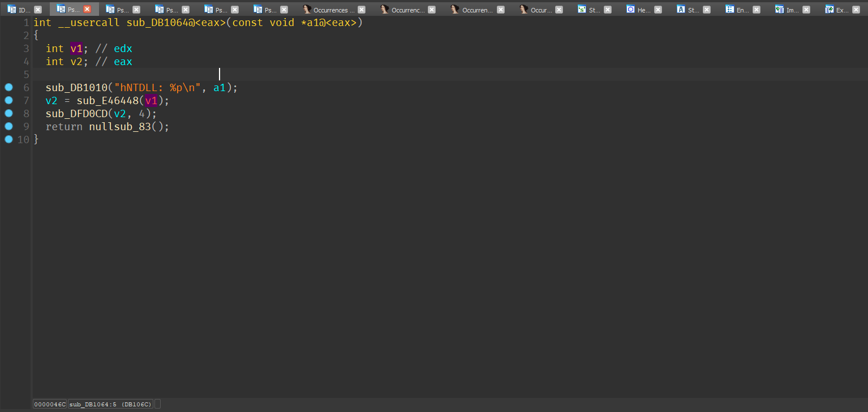
Task: Close the ID... tab
Action: click(x=38, y=10)
